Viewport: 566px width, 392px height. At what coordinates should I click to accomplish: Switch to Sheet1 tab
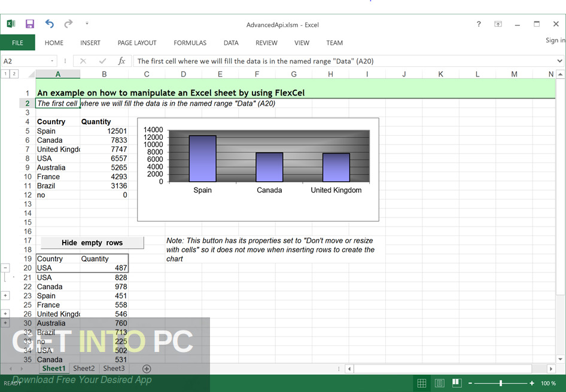54,369
